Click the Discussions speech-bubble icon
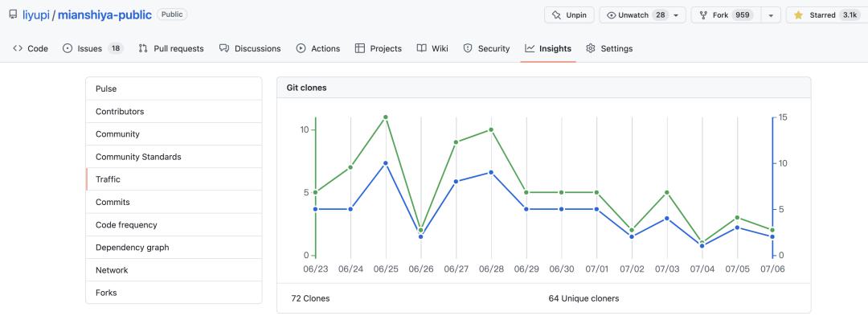868x320 pixels. coord(224,49)
